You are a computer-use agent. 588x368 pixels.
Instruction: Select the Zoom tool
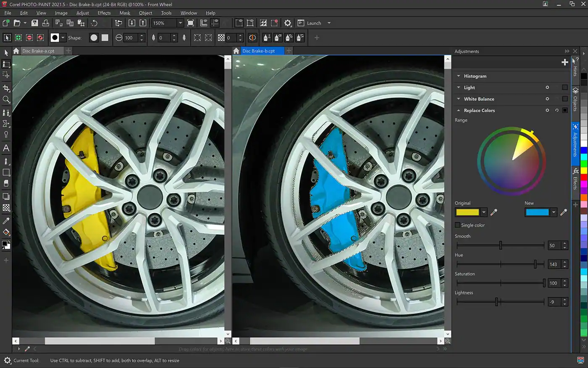pyautogui.click(x=6, y=100)
